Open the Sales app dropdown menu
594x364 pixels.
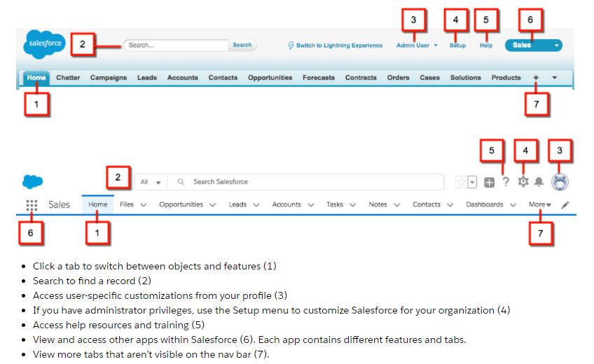click(x=533, y=45)
